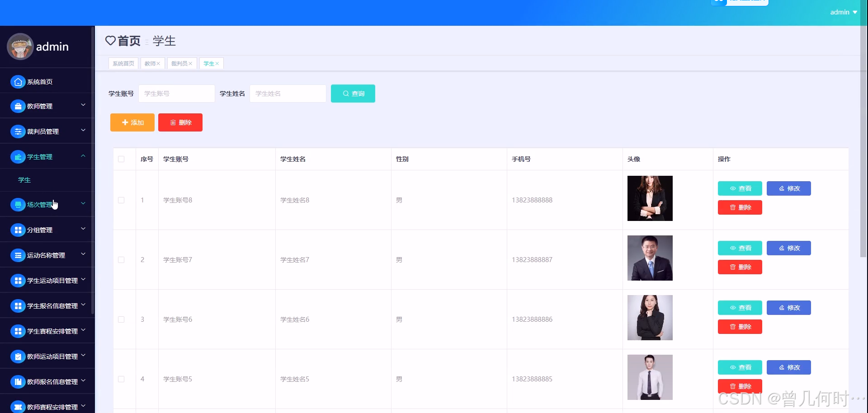Check the checkbox for row 学生账号7

pyautogui.click(x=121, y=260)
